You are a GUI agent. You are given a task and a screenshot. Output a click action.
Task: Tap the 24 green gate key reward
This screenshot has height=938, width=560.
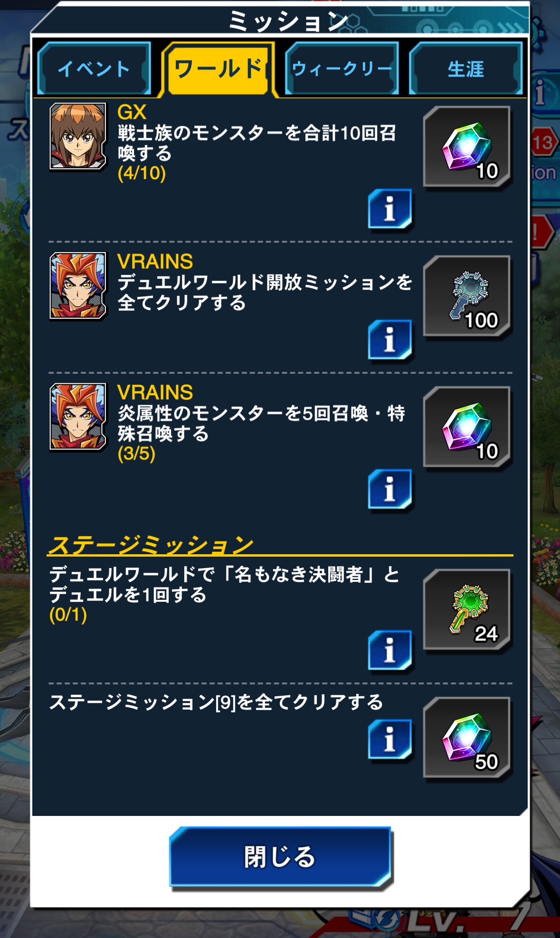point(467,610)
